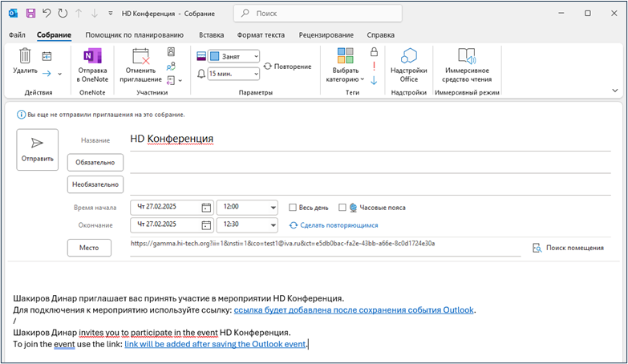This screenshot has height=364, width=628.
Task: Click the Recurrence (Повторение) button
Action: click(287, 67)
